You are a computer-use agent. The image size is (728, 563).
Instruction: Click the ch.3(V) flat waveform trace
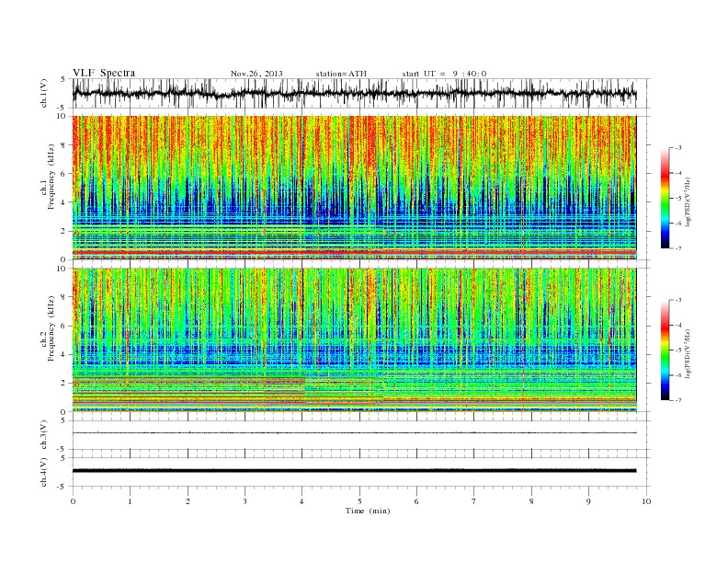click(x=355, y=433)
